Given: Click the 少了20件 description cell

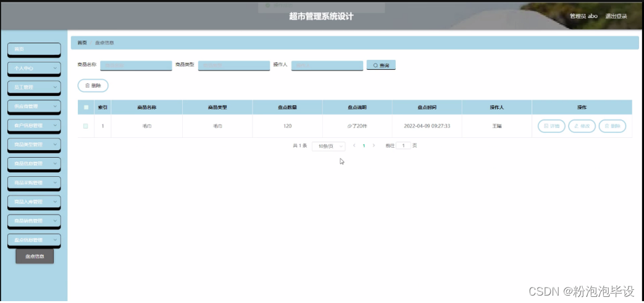Looking at the screenshot, I should tap(358, 126).
